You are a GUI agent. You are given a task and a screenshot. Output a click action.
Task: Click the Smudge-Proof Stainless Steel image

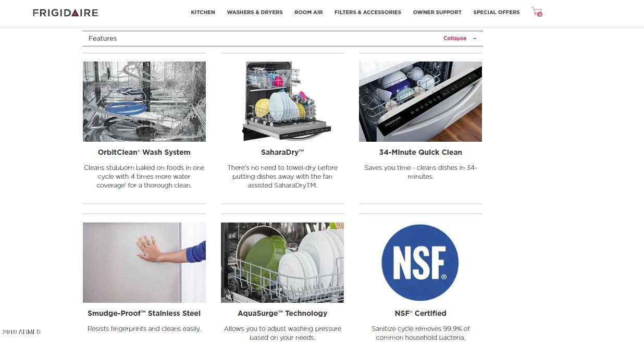144,263
